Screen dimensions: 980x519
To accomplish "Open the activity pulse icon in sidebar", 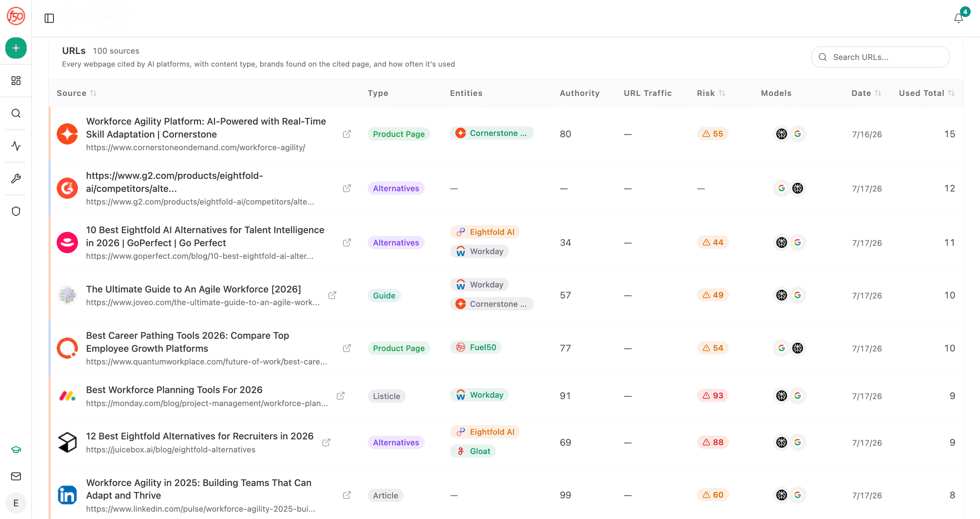I will pyautogui.click(x=16, y=146).
